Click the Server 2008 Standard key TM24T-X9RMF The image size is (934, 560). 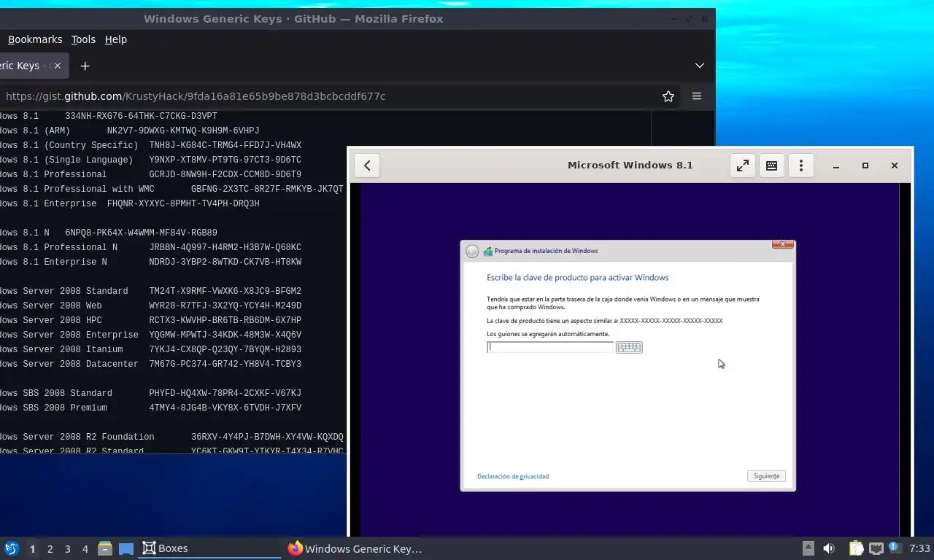(x=225, y=291)
